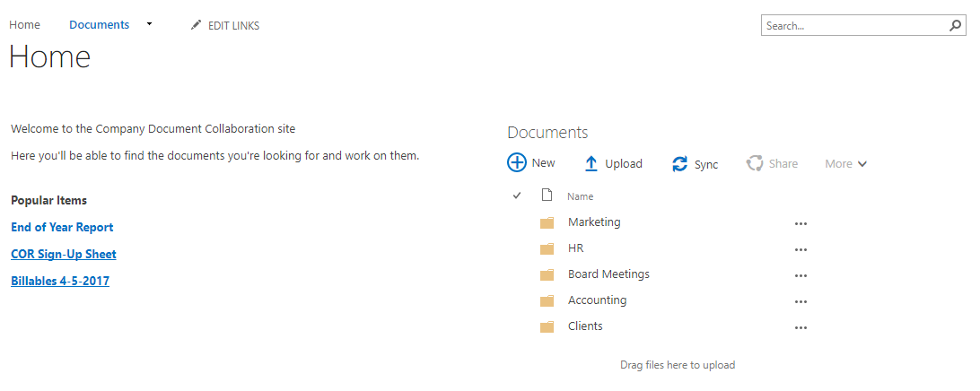Open the ellipsis menu for Clients folder
The image size is (980, 391).
tap(801, 327)
